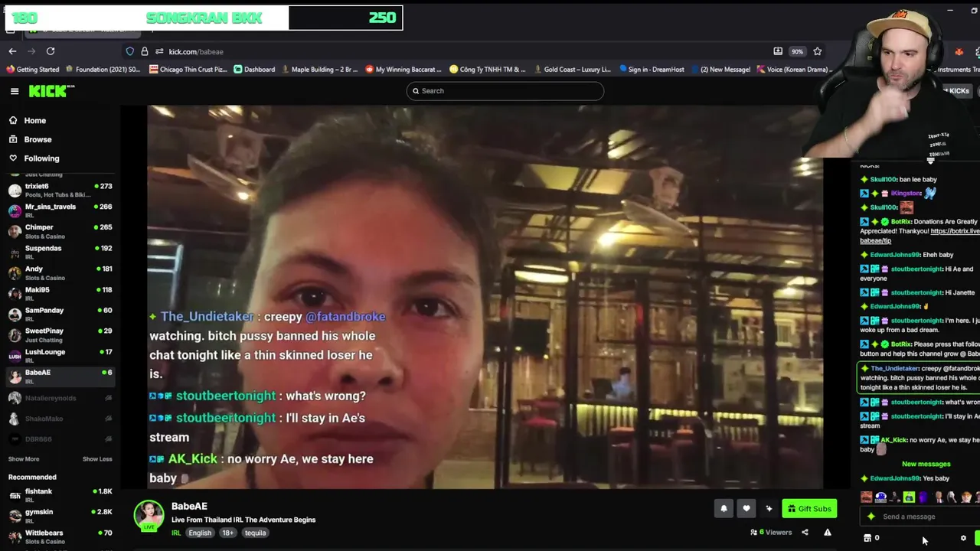Open the Kick hamburger sidebar menu
The width and height of the screenshot is (980, 551).
(x=15, y=91)
